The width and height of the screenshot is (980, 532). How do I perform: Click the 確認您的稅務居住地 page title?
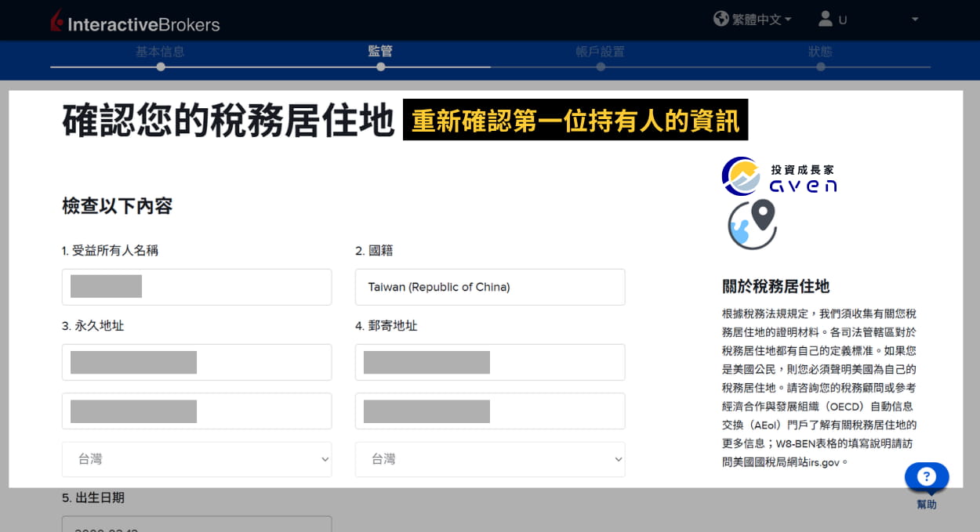pyautogui.click(x=228, y=121)
